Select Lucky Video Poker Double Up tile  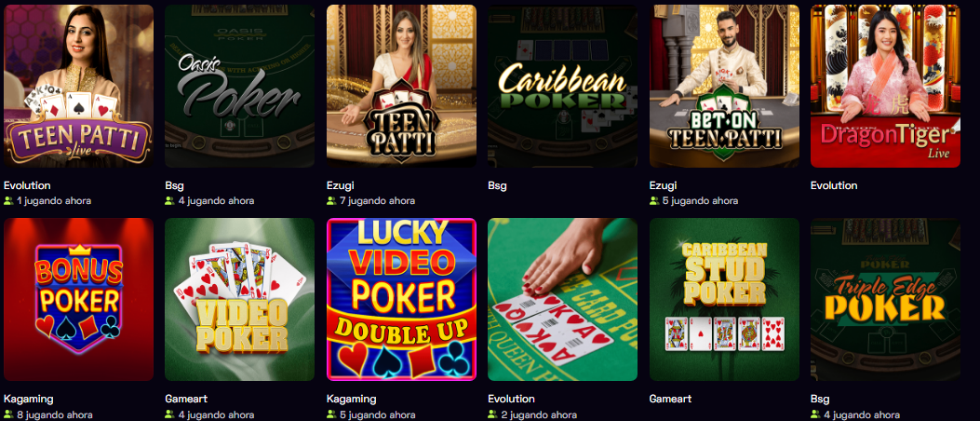point(401,300)
